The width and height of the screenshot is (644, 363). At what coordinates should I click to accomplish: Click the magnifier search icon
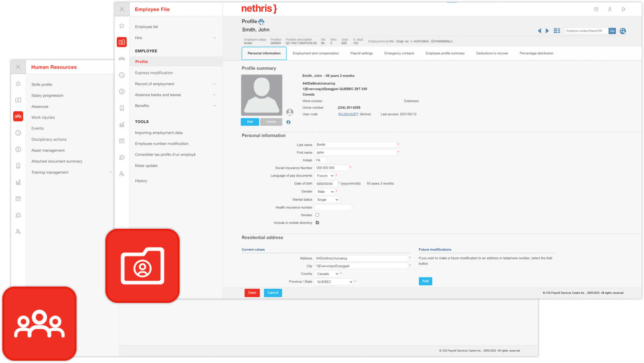tap(623, 31)
